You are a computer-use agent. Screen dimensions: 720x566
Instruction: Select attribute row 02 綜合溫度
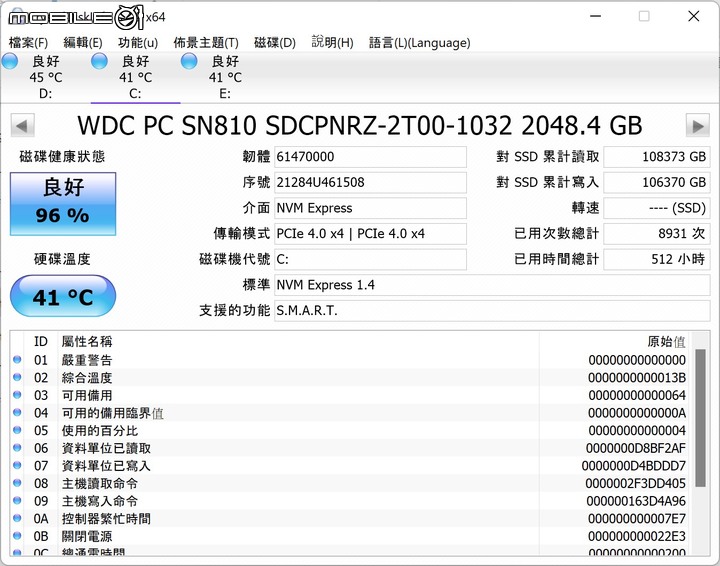click(350, 378)
